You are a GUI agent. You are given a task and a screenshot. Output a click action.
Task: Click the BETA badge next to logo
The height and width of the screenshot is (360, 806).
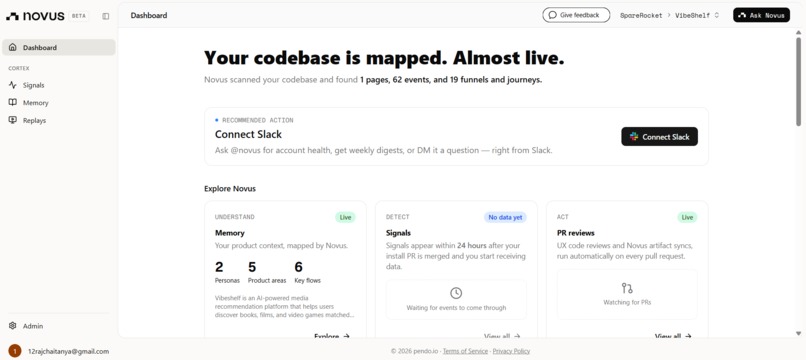[x=79, y=16]
